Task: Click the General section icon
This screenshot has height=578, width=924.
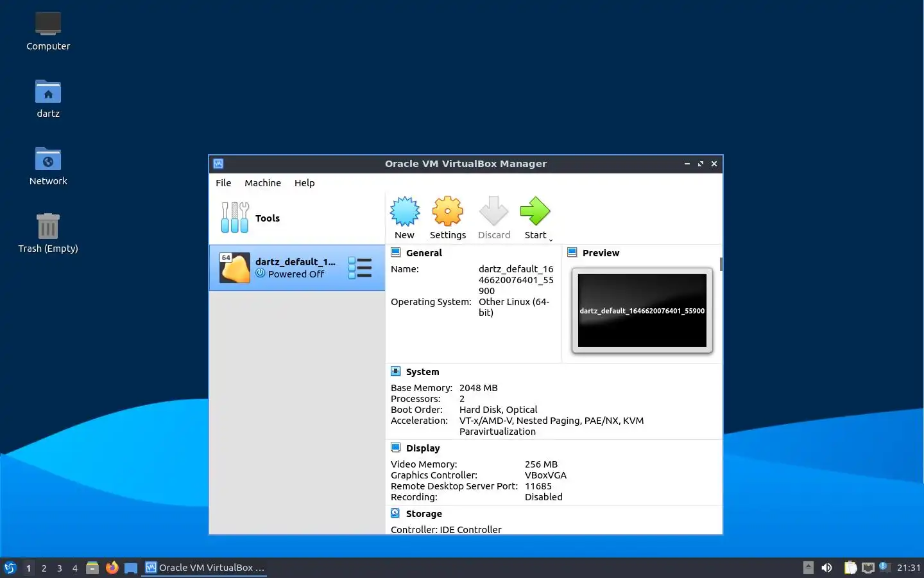Action: 396,252
